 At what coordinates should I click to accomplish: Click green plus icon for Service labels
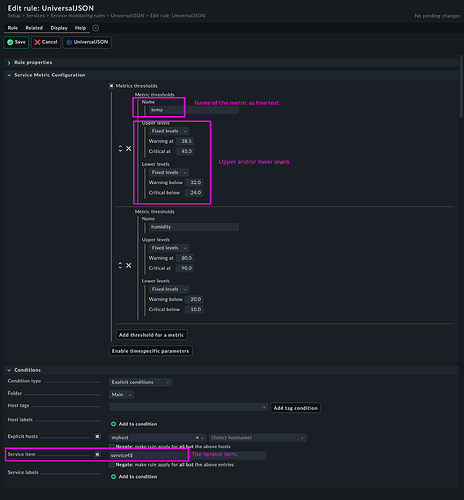point(113,477)
